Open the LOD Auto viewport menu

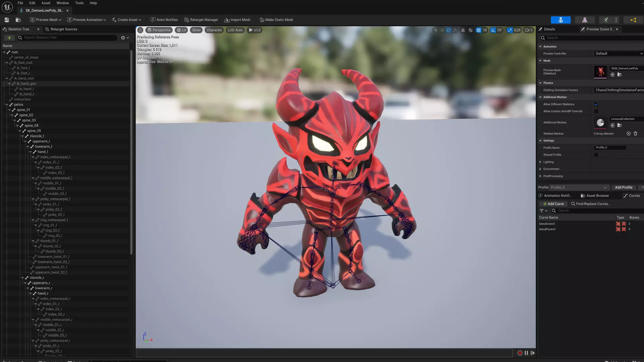[235, 30]
